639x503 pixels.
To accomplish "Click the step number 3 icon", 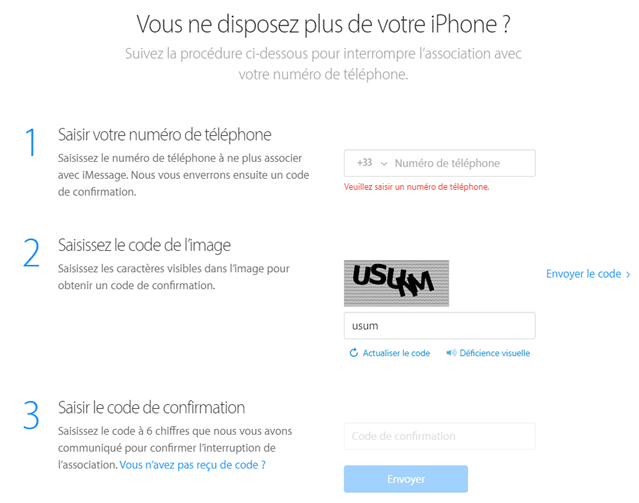I will coord(31,415).
